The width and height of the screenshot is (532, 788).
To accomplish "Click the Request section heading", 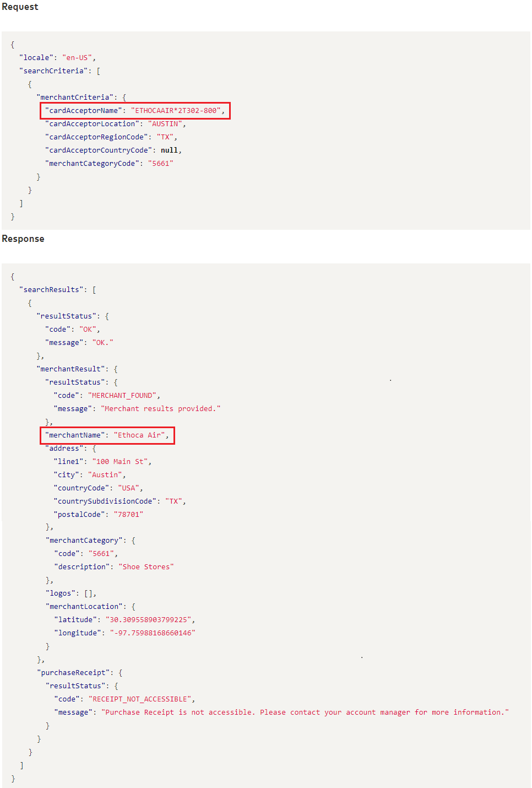I will coord(20,7).
